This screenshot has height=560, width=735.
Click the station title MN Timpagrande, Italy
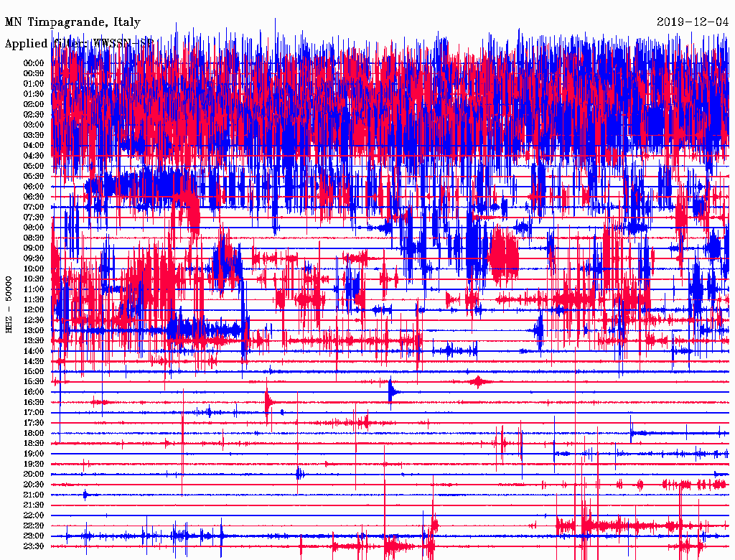click(72, 22)
